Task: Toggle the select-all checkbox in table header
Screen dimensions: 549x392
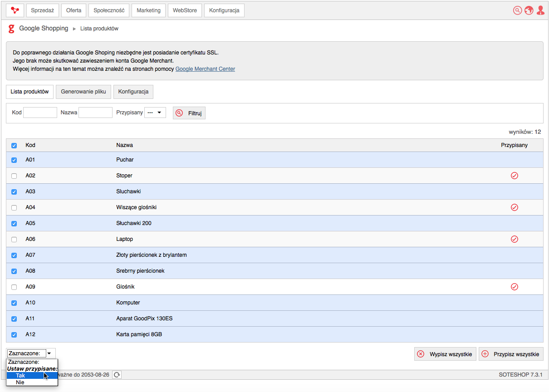Action: coord(14,146)
